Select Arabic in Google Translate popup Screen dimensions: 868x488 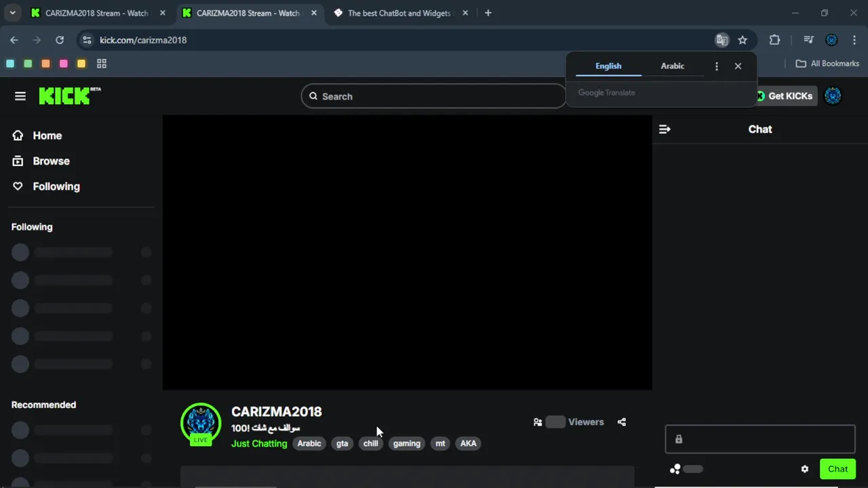[673, 66]
